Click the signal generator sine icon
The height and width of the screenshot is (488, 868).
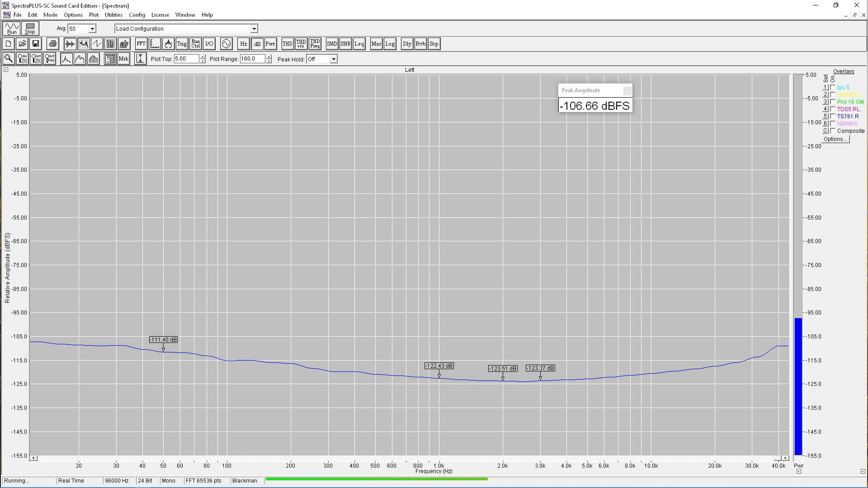pyautogui.click(x=226, y=44)
